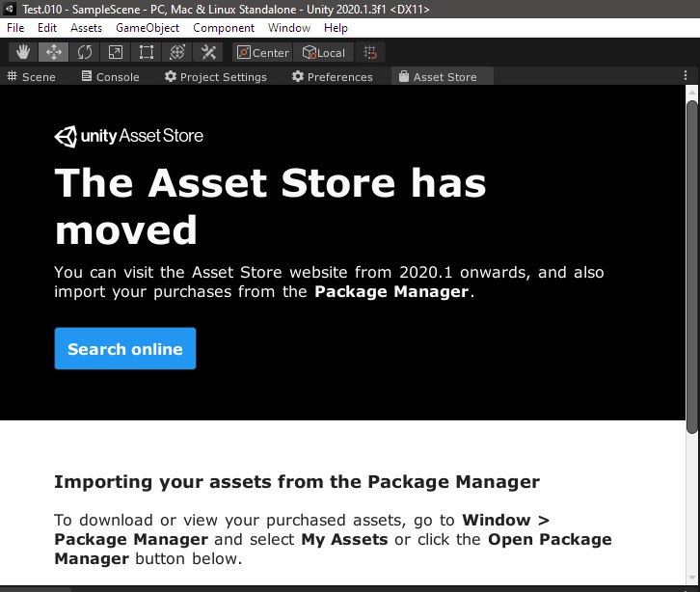Switch to the Console tab
This screenshot has width=700, height=592.
(110, 77)
